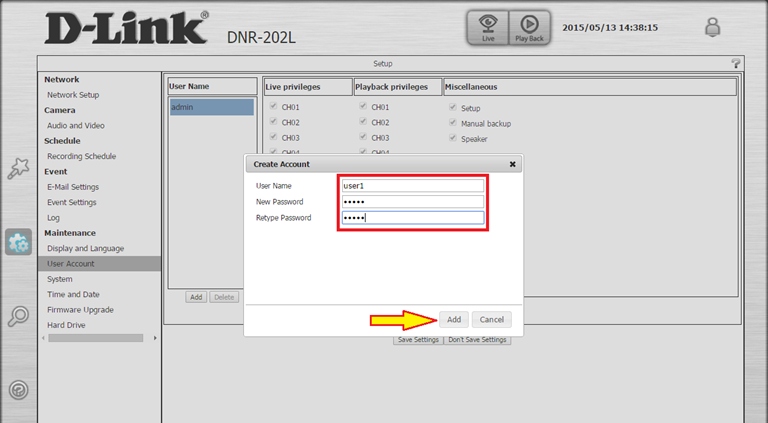Click the pin/wizard sidebar icon
This screenshot has width=768, height=423.
click(18, 168)
